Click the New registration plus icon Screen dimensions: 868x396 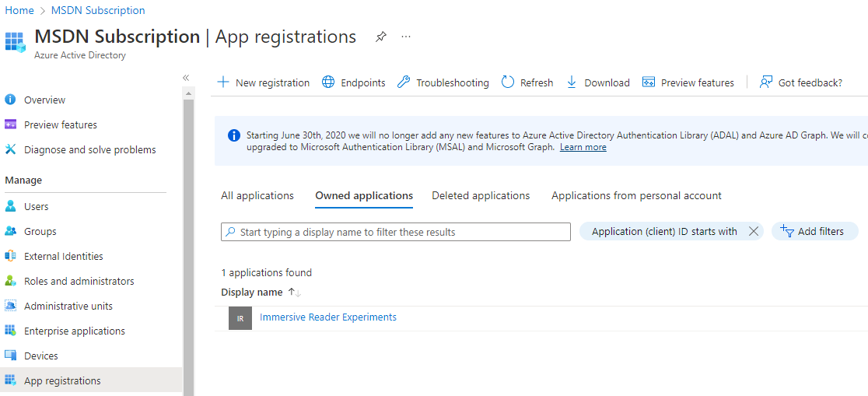pyautogui.click(x=223, y=82)
